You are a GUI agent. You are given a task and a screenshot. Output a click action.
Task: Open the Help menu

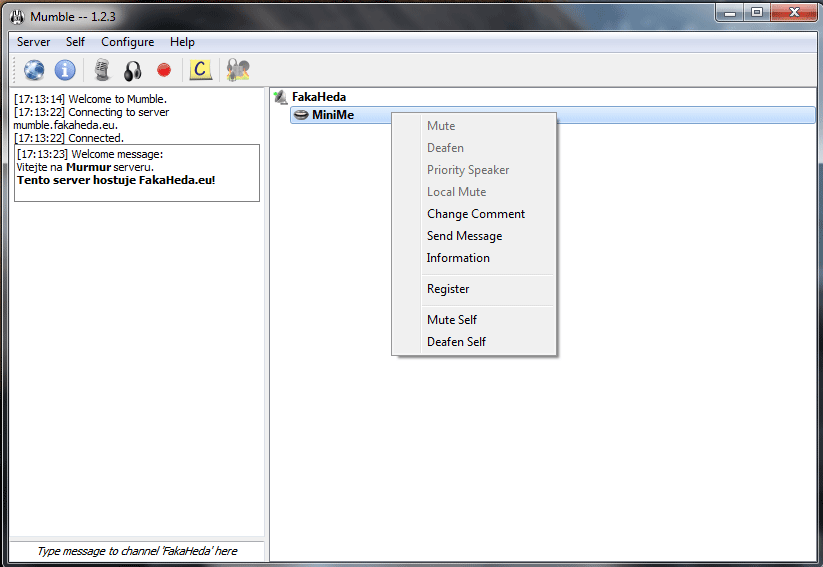pyautogui.click(x=182, y=42)
